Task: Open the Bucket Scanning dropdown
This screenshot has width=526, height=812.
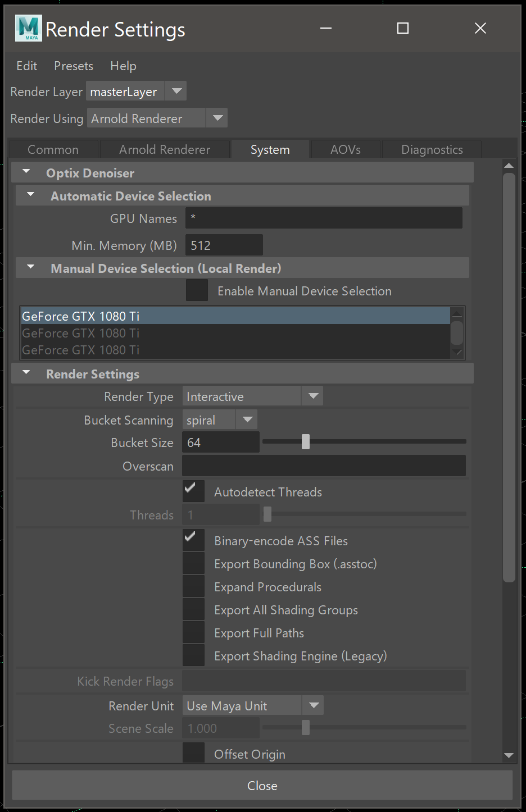Action: [246, 419]
